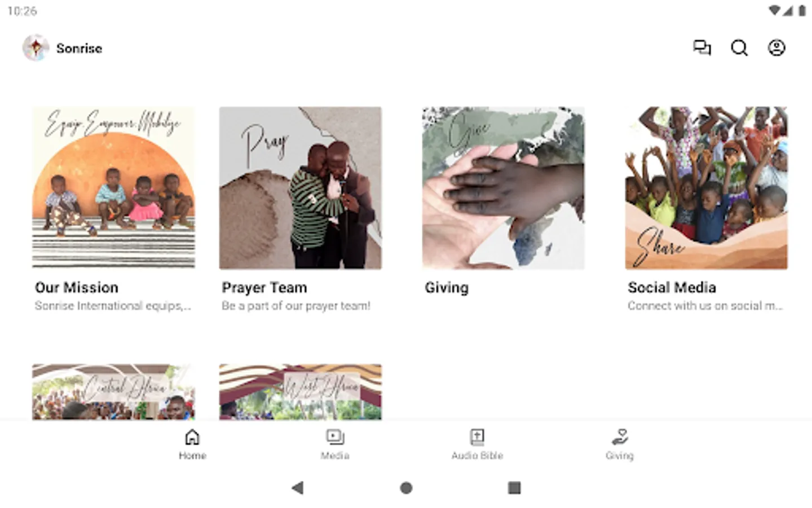
Task: Open the Central Africa banner tile
Action: (113, 392)
